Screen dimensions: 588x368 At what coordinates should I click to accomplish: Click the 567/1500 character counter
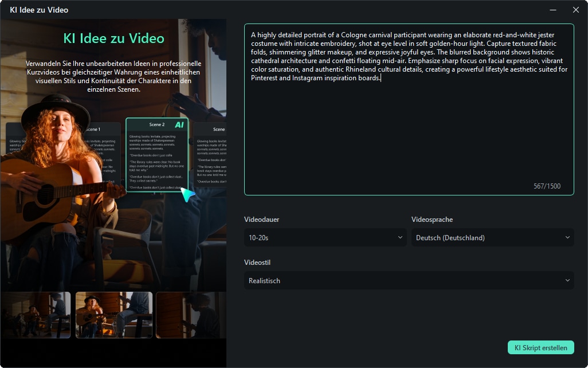click(546, 186)
